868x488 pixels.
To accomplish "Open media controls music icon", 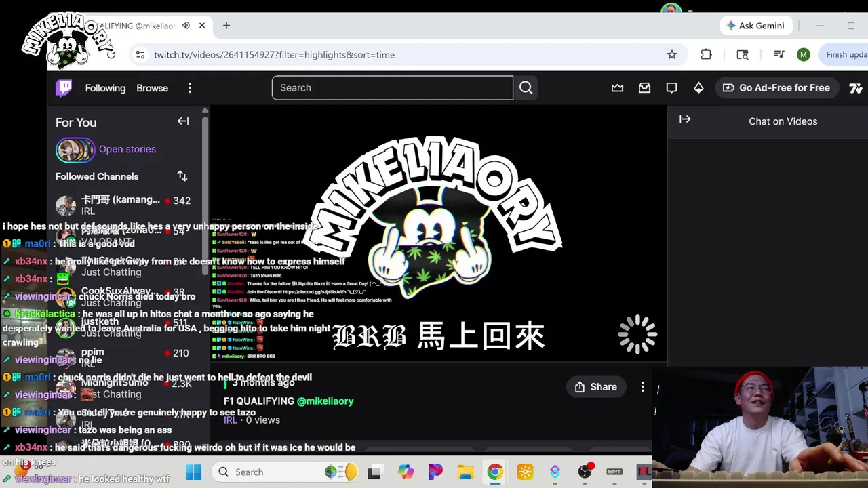I will click(x=779, y=55).
